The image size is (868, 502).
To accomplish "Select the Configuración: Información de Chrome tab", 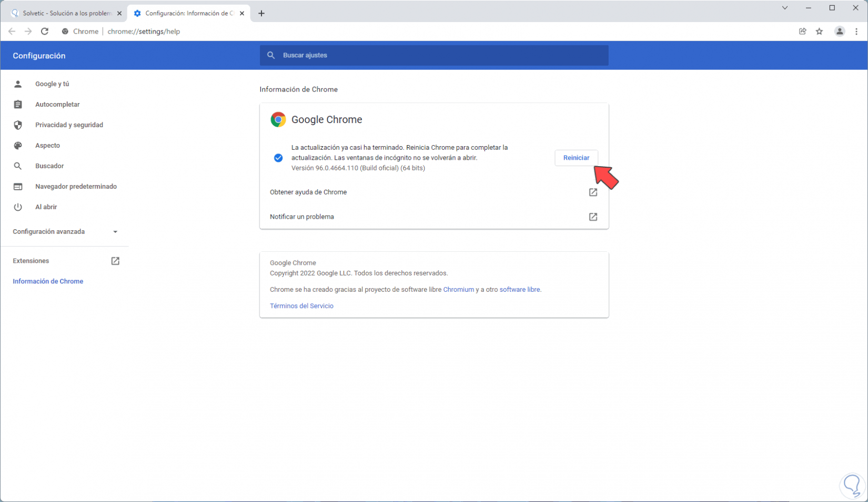I will [188, 14].
